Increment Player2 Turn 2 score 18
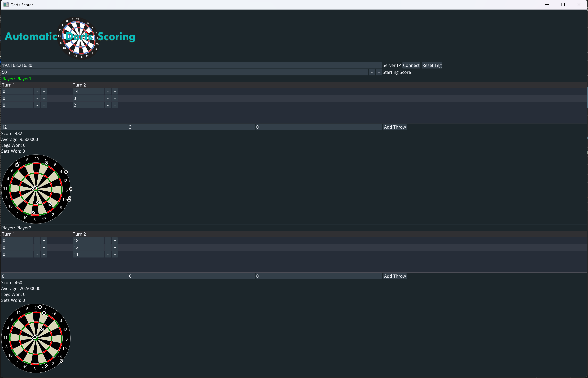588x378 pixels. pos(115,240)
